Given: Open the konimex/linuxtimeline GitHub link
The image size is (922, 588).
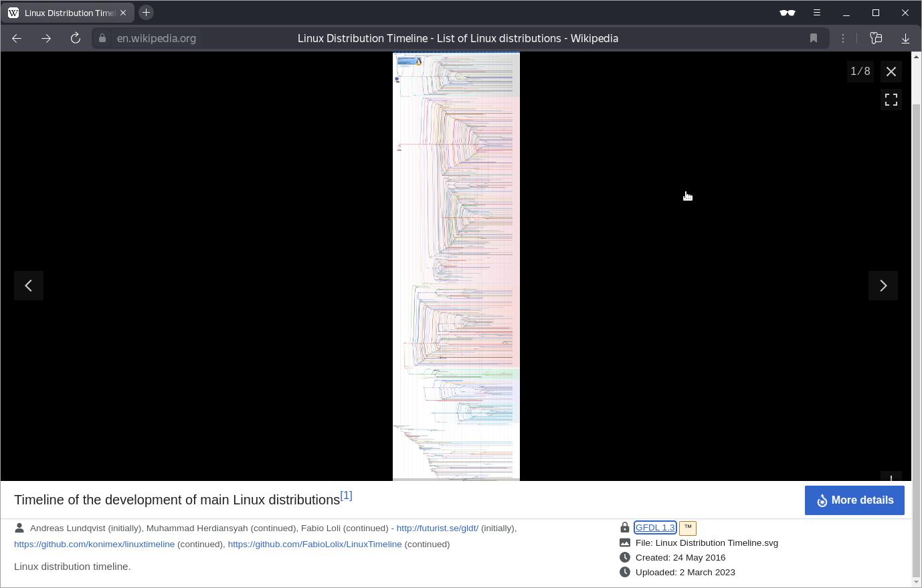Looking at the screenshot, I should click(94, 545).
